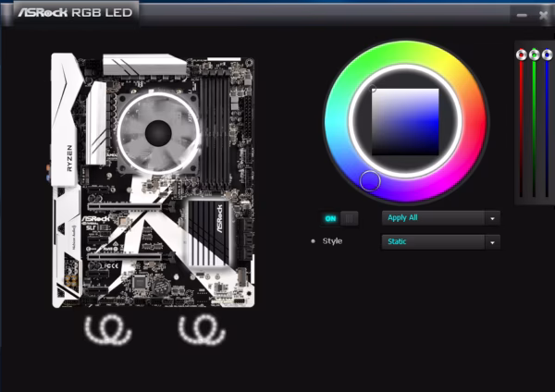
Task: Click the saturation square picker dot
Action: [373, 89]
